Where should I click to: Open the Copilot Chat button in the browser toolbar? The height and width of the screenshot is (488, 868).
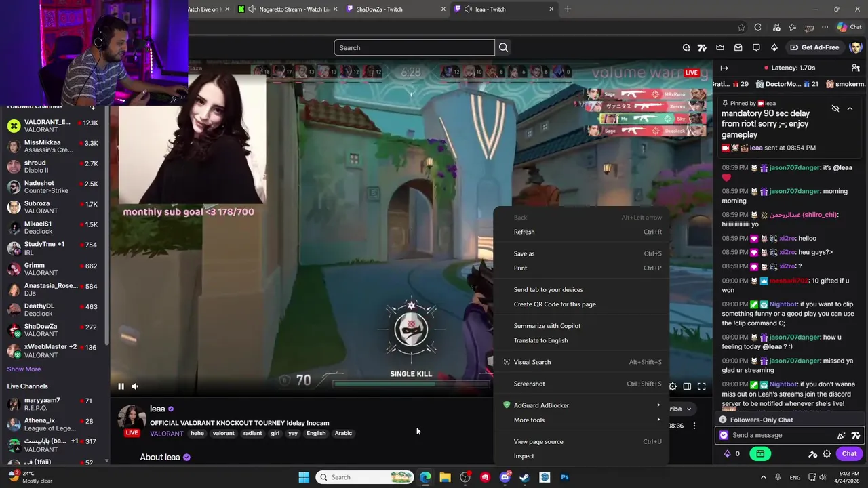[849, 27]
